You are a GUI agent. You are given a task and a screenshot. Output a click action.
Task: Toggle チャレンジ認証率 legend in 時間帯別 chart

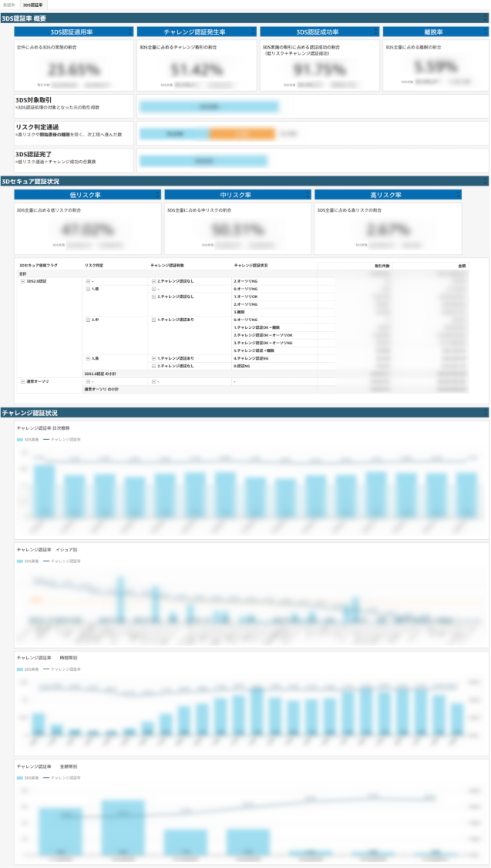(x=62, y=669)
